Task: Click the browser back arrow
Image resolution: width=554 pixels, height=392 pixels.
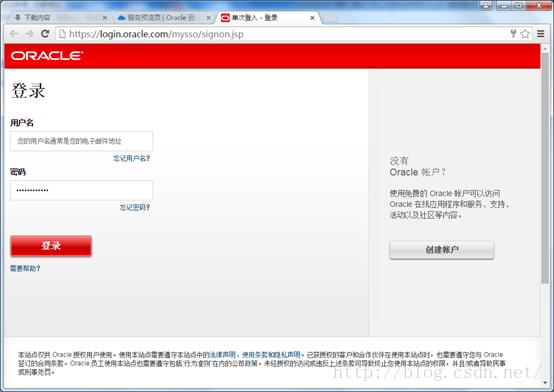Action: 14,34
